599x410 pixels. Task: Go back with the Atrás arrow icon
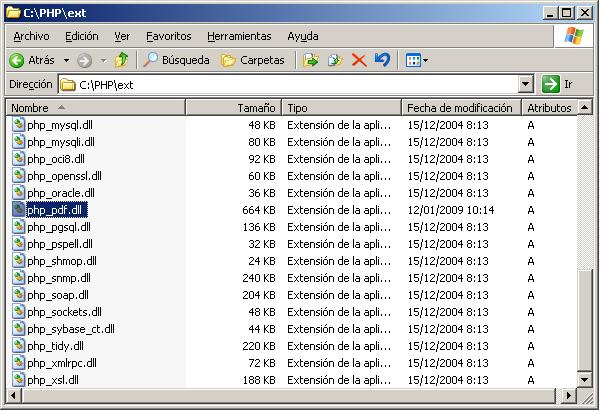click(17, 60)
